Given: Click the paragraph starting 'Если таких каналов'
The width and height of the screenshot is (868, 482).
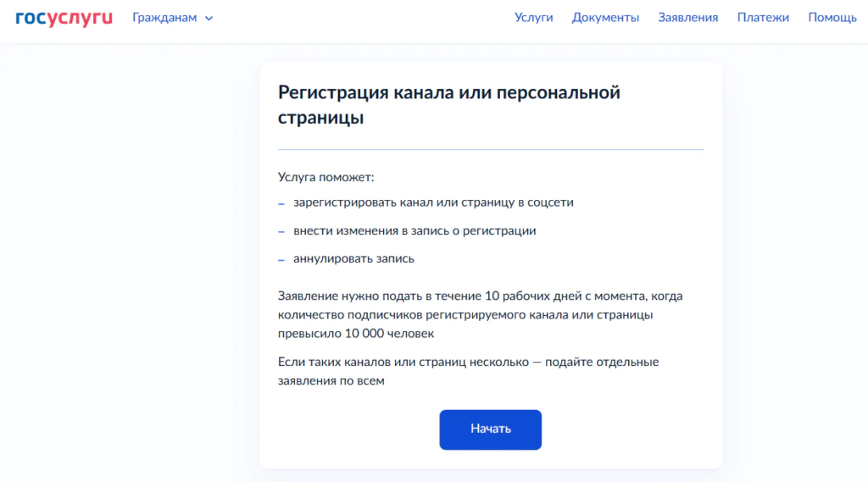Looking at the screenshot, I should click(x=468, y=371).
